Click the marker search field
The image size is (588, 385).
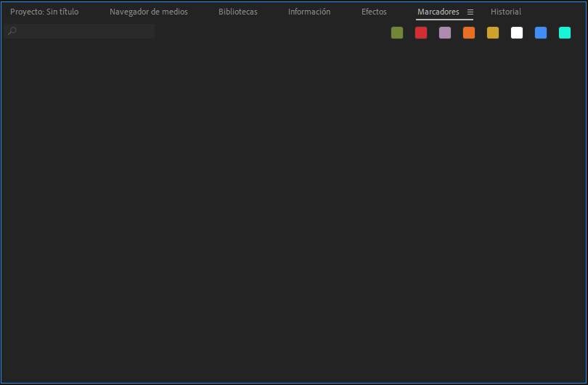click(81, 31)
